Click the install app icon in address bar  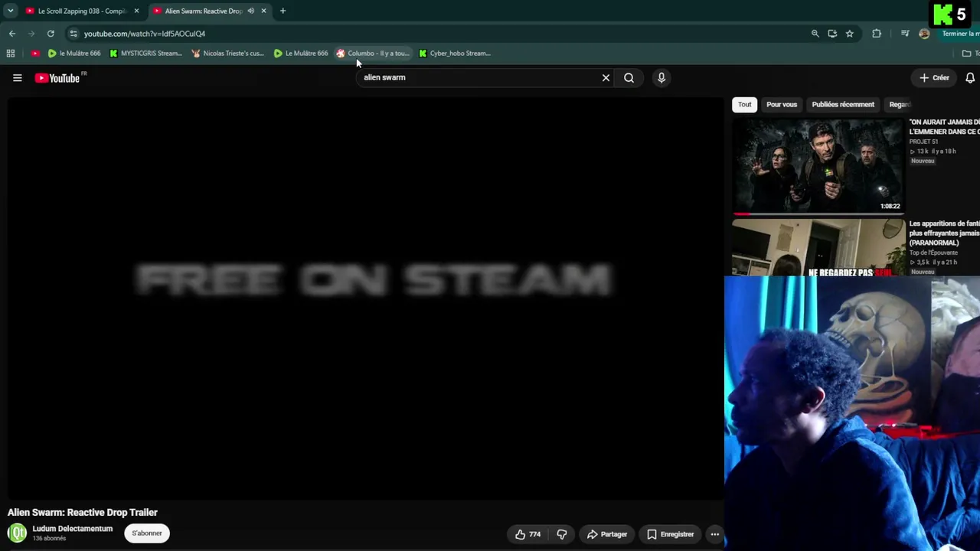click(x=832, y=34)
